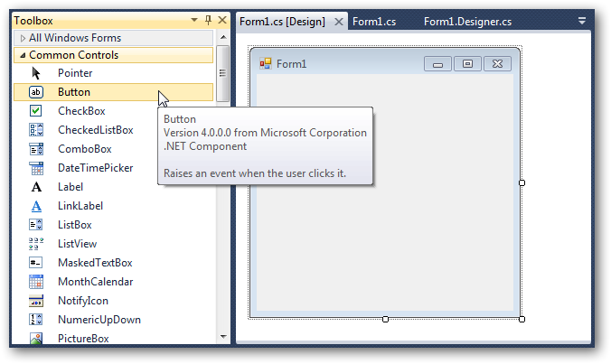Expand the All Windows Forms group
This screenshot has width=611, height=364.
(23, 38)
